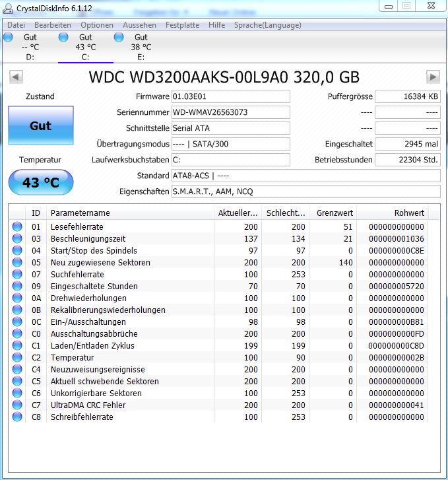Click status orb of Rekalibrierungswiederholungen row
Viewport: 448px width, 480px height.
(17, 310)
